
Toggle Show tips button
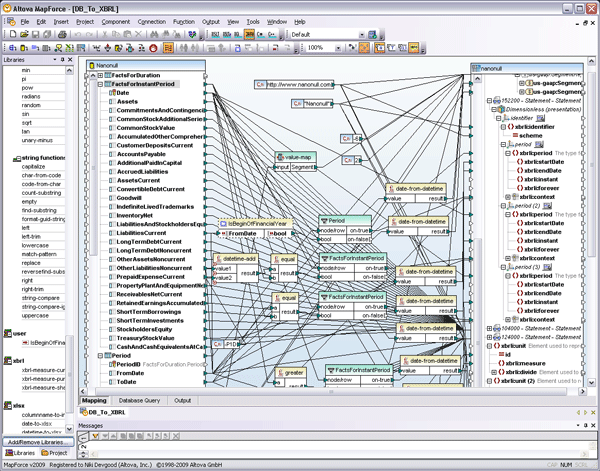[x=414, y=48]
